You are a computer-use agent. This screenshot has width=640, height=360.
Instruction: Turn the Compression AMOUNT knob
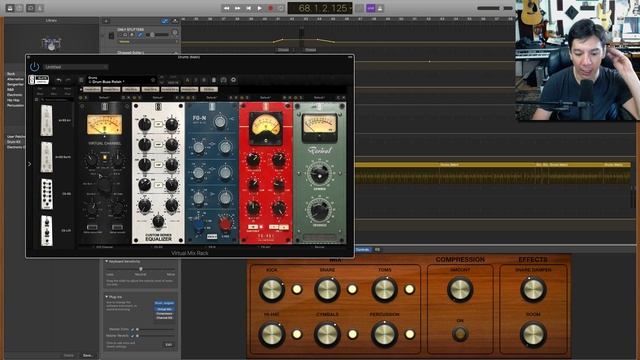(460, 289)
